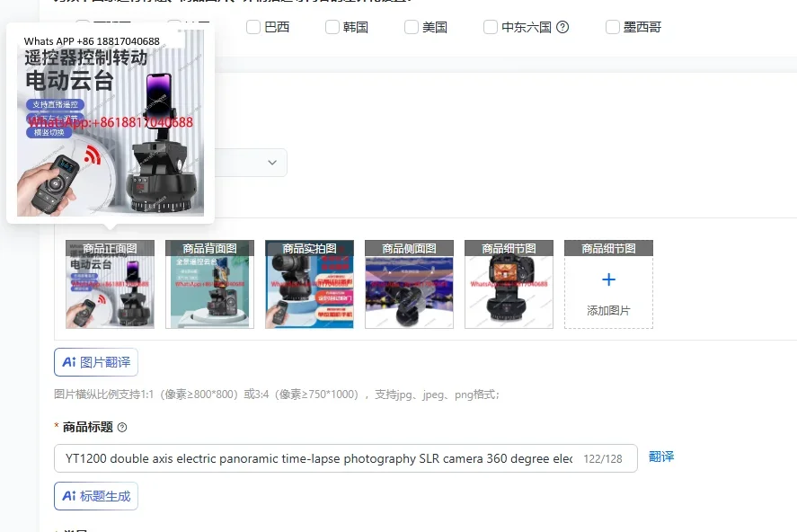Open the 商品实拍图 thumbnail

coord(309,285)
